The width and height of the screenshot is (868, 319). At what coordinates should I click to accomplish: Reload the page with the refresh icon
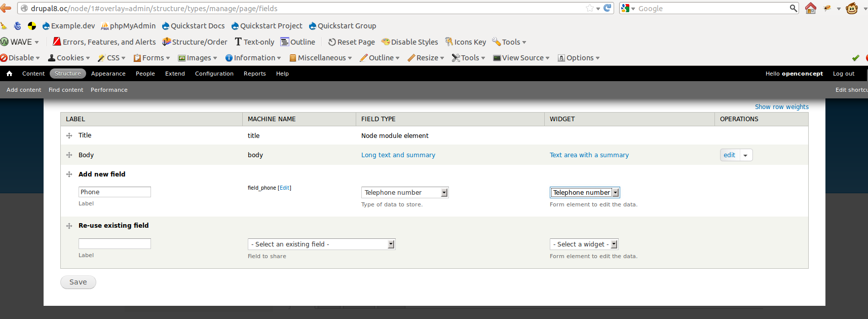[x=607, y=8]
